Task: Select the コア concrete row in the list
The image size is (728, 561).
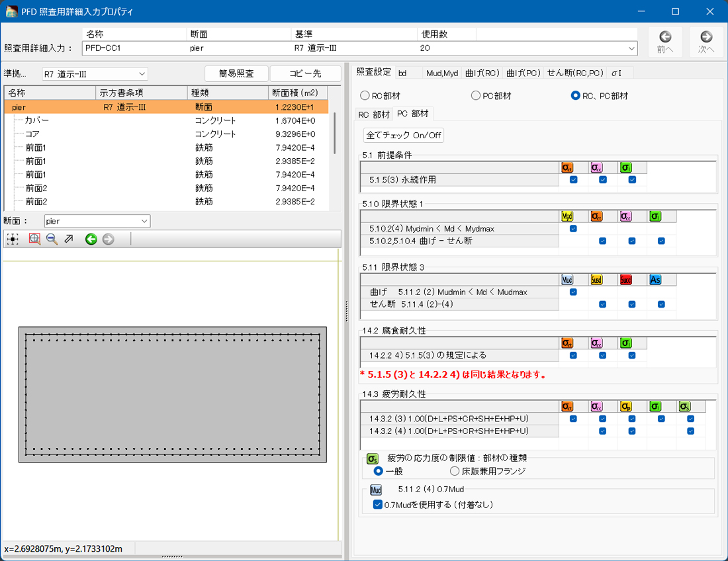Action: click(32, 134)
